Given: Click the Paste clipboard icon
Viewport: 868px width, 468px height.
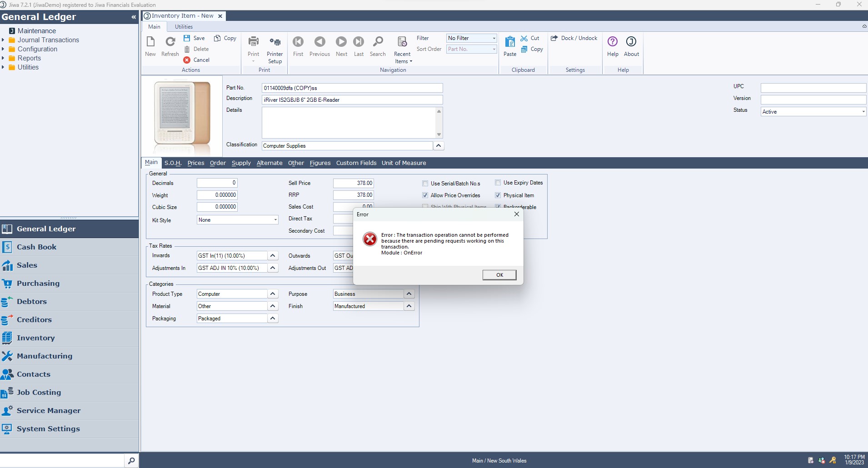Looking at the screenshot, I should (x=510, y=42).
